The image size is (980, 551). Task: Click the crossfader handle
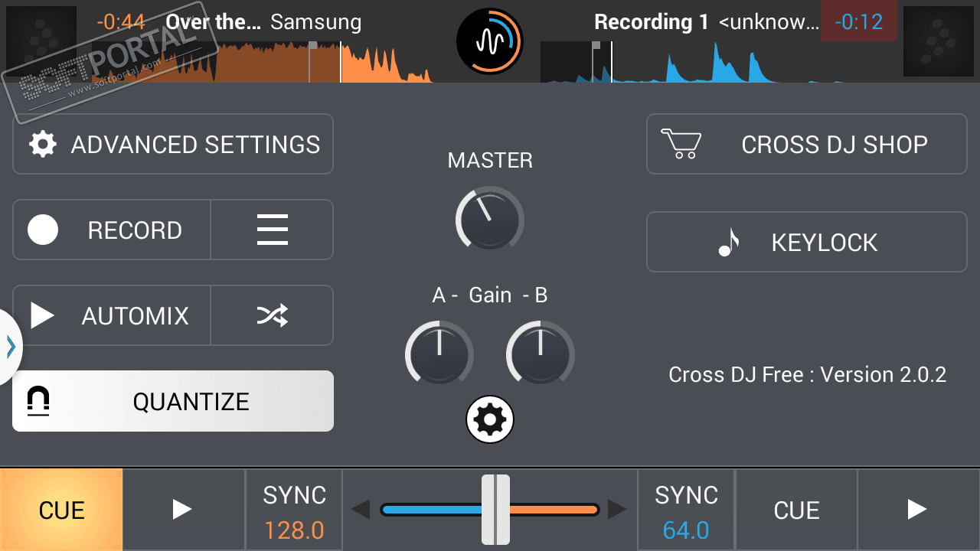tap(495, 510)
